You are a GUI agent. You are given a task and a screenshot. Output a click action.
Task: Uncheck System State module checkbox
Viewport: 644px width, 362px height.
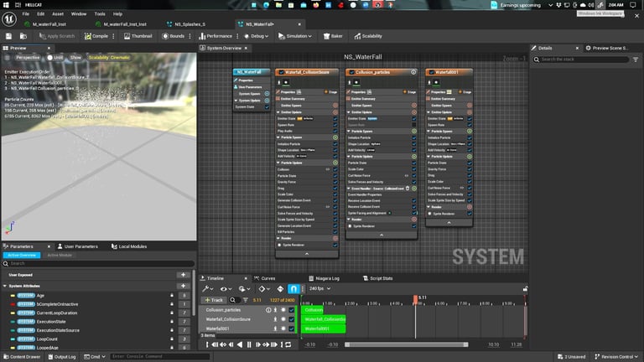[x=267, y=107]
